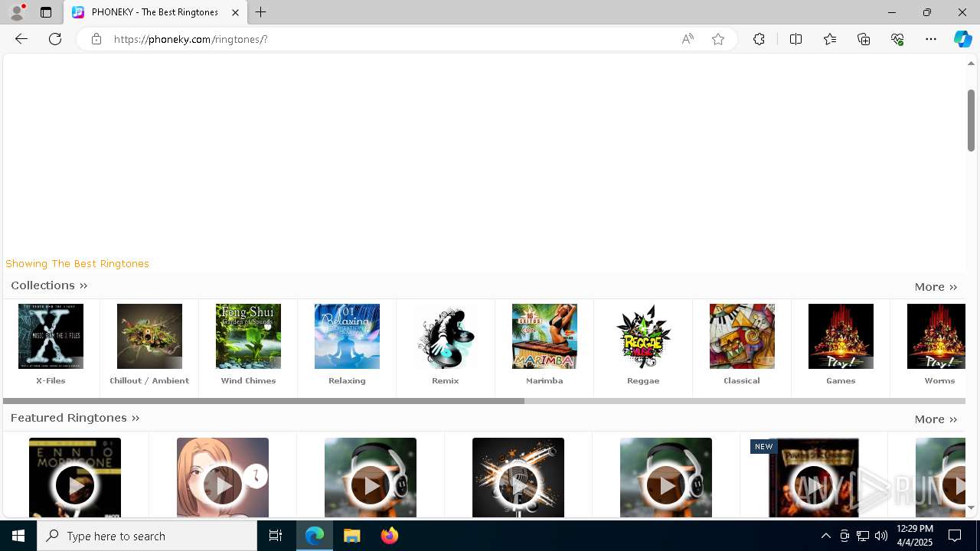The image size is (980, 551).
Task: Open the Chillout / Ambient collection
Action: [x=149, y=336]
